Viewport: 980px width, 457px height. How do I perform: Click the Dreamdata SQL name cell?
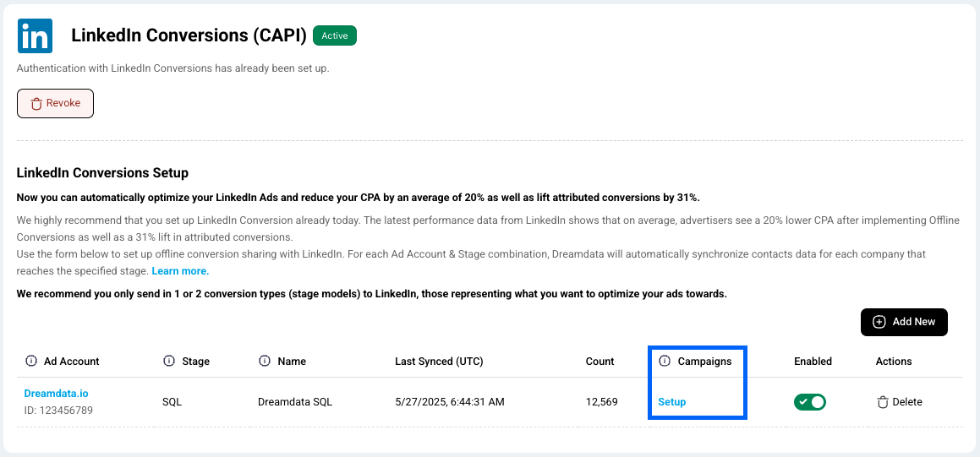coord(295,402)
